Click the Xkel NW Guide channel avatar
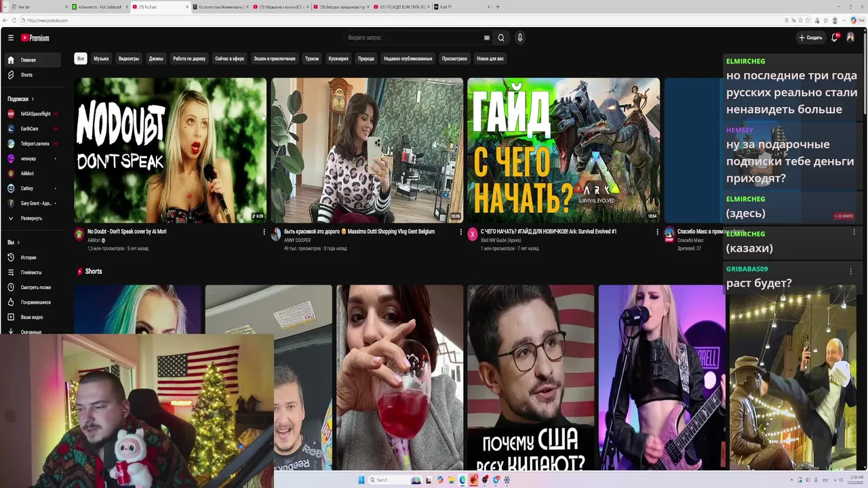Image resolution: width=868 pixels, height=488 pixels. [473, 235]
